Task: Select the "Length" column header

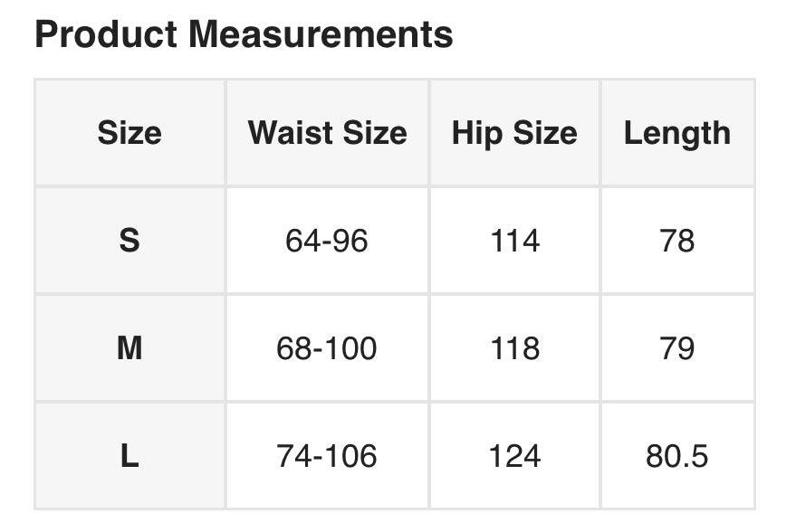Action: click(x=677, y=133)
